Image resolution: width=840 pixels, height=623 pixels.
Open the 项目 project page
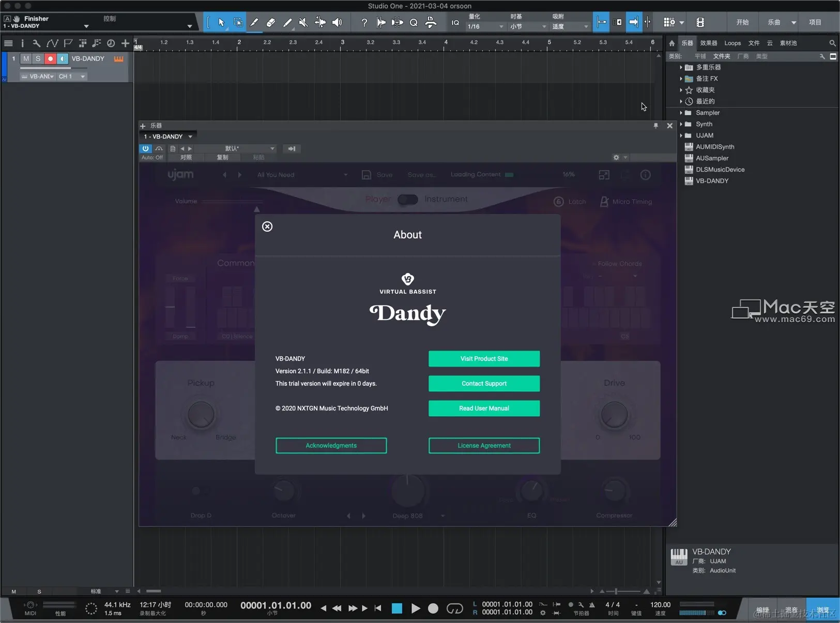tap(815, 22)
